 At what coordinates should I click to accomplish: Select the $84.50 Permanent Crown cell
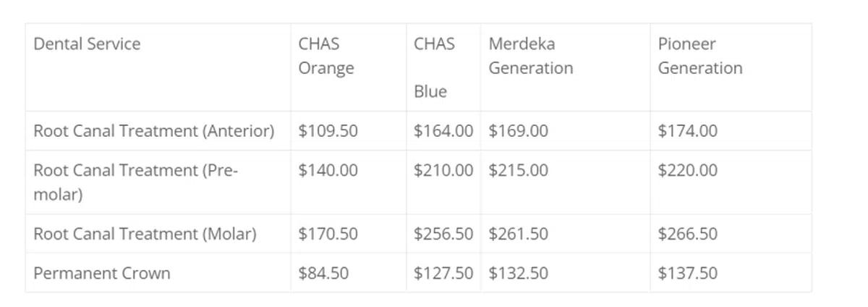(x=323, y=274)
